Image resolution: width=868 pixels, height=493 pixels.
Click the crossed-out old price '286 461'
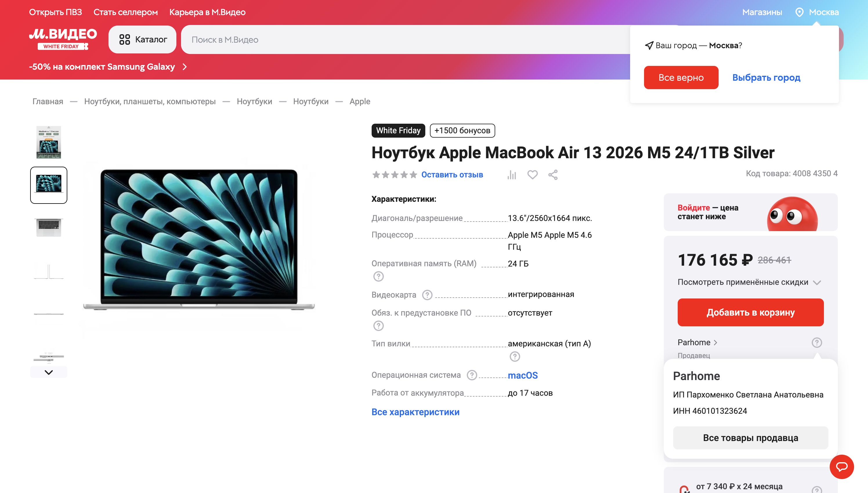click(774, 260)
